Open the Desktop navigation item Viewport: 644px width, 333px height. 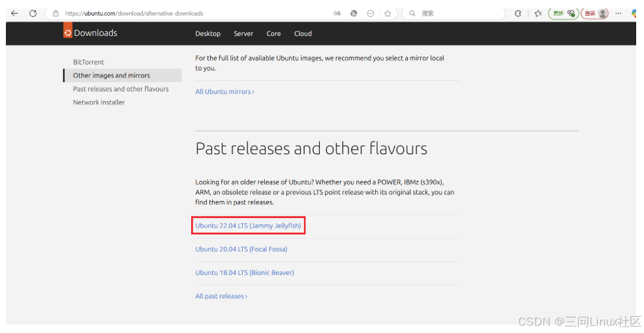[208, 34]
